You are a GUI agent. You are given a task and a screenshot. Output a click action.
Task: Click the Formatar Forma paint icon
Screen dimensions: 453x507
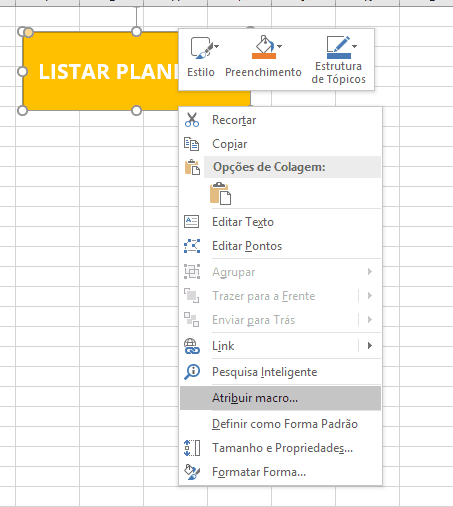click(192, 472)
